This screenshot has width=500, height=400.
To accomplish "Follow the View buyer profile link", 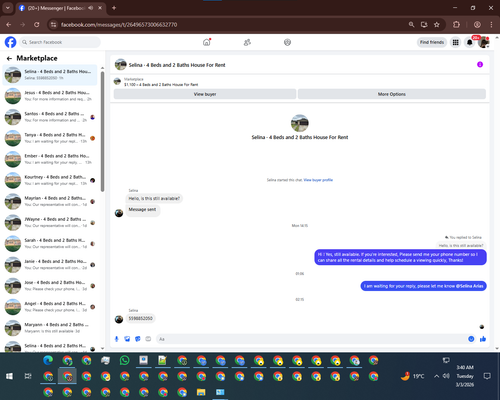I will click(x=318, y=180).
